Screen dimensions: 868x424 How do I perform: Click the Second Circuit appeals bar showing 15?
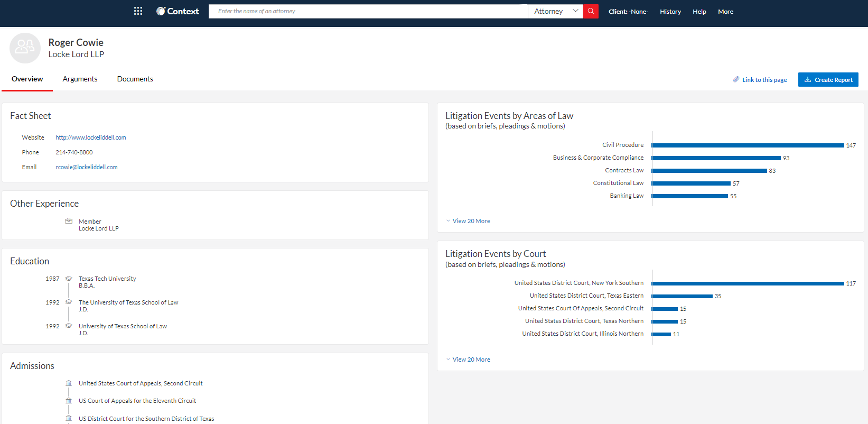[665, 309]
